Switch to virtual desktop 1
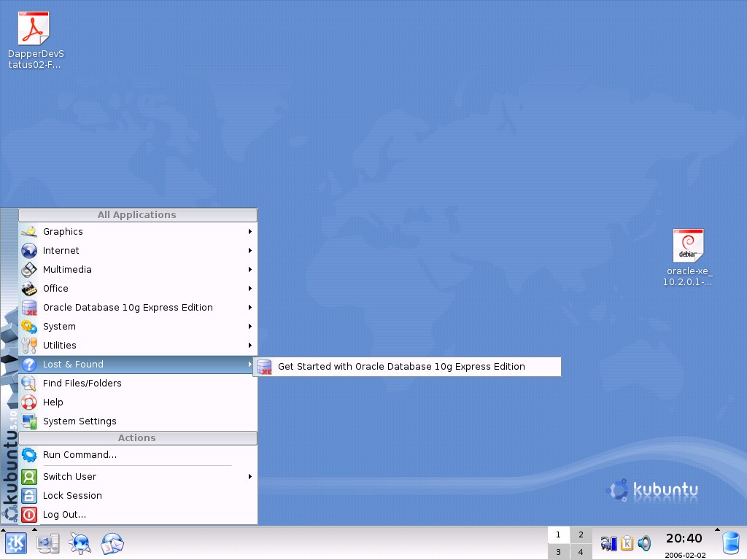 click(x=558, y=534)
